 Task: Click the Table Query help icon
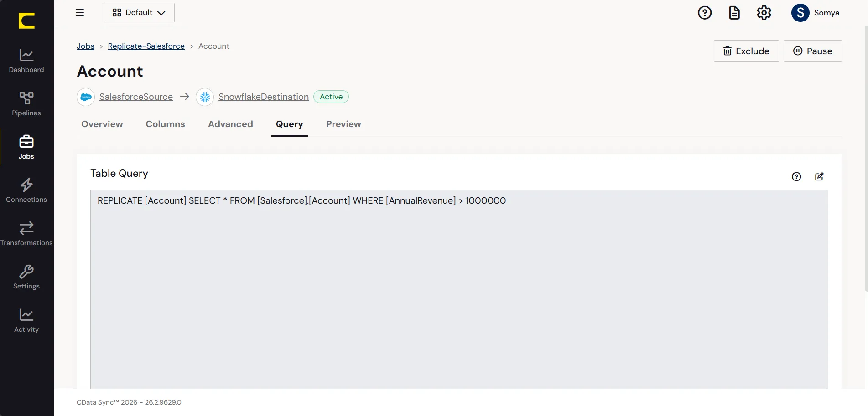[796, 177]
